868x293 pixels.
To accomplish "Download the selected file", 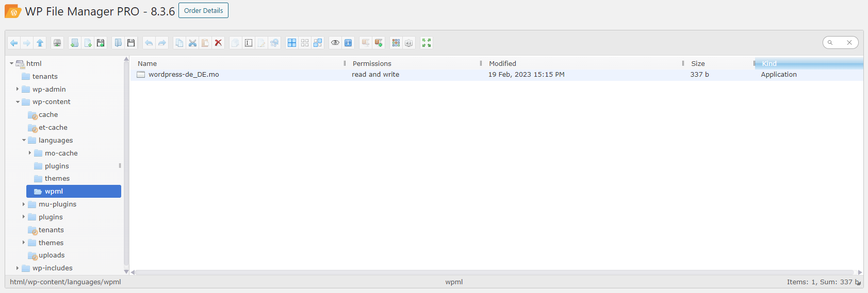I will (131, 43).
